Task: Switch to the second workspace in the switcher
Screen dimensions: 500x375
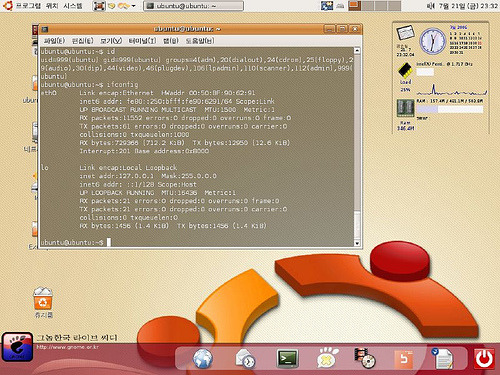Action: point(368,6)
